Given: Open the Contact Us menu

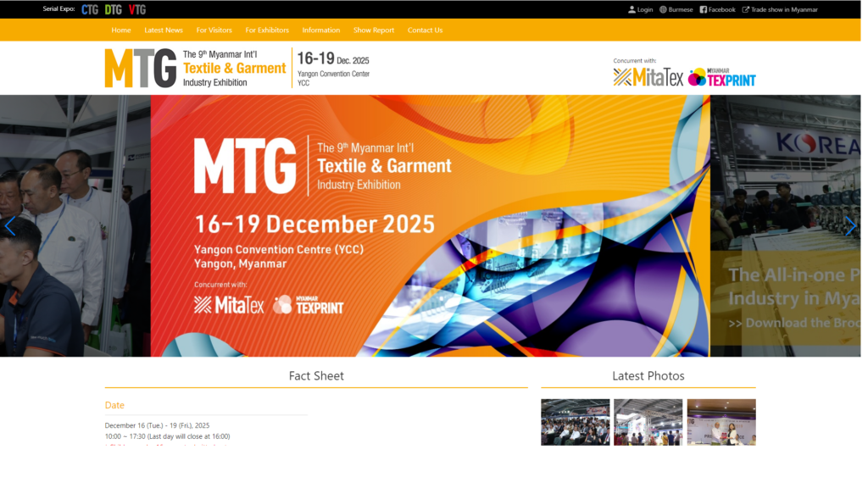Looking at the screenshot, I should (x=426, y=30).
